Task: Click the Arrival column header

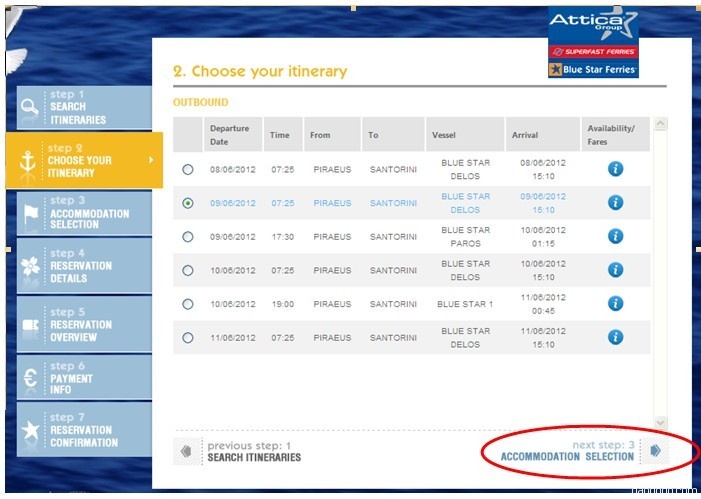Action: pos(543,135)
